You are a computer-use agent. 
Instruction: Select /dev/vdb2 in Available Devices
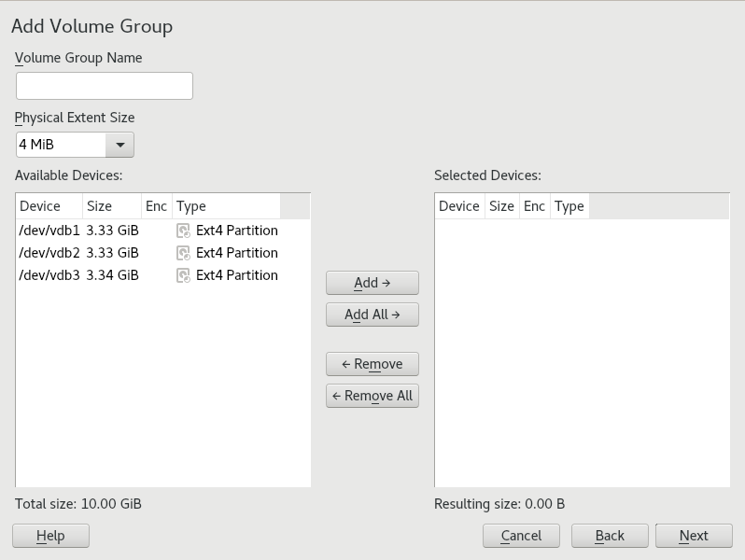(49, 253)
